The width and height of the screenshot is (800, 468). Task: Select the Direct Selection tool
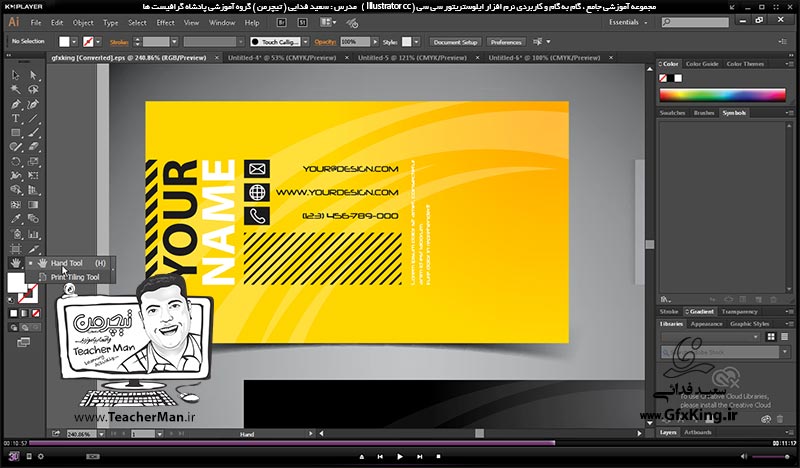[x=33, y=76]
